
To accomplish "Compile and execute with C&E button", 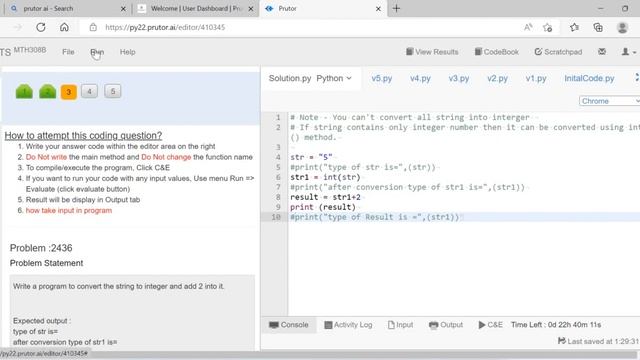I will [x=490, y=325].
